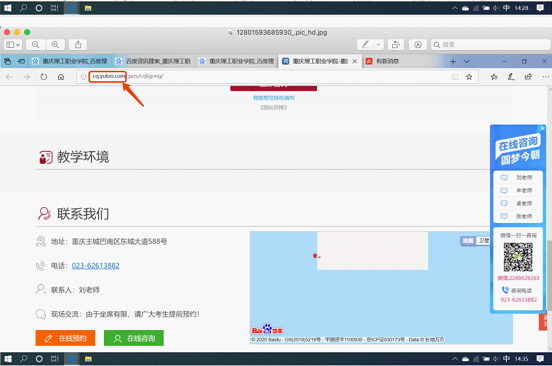Refresh the current page
Screen dimensions: 552x366
[43, 77]
